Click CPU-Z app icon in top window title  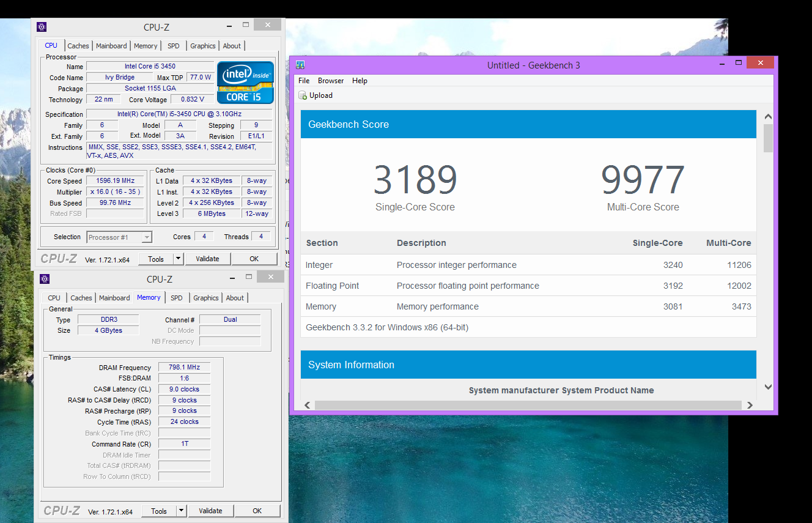[42, 27]
